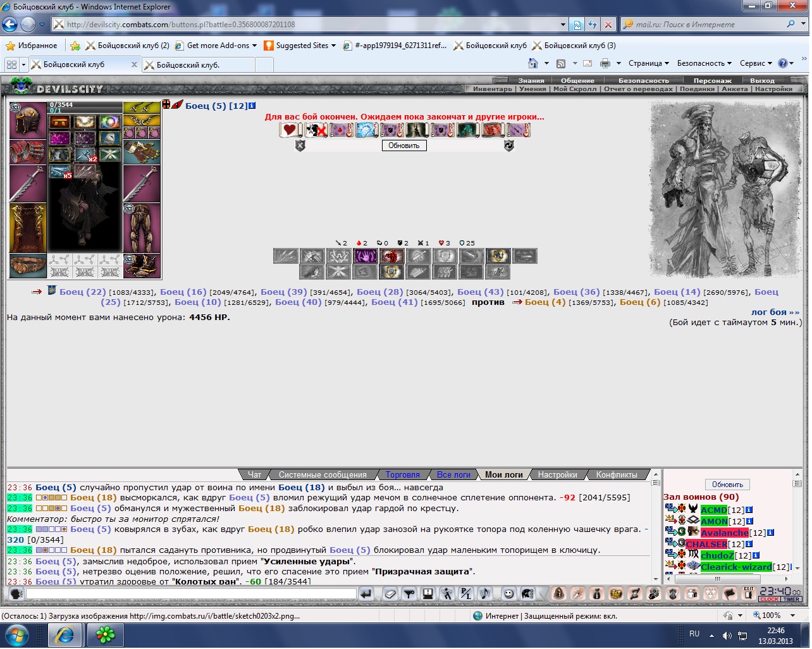The width and height of the screenshot is (812, 649).
Task: Click the EXIT icon in bottom toolbar
Action: pyautogui.click(x=749, y=593)
